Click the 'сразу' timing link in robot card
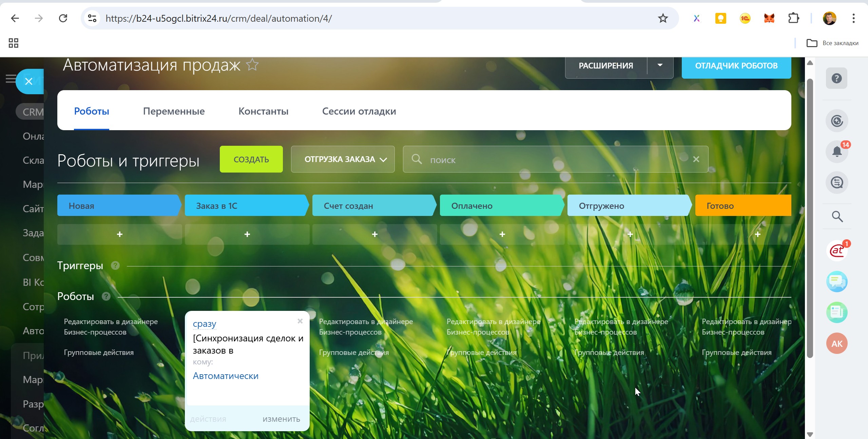 [x=204, y=324]
